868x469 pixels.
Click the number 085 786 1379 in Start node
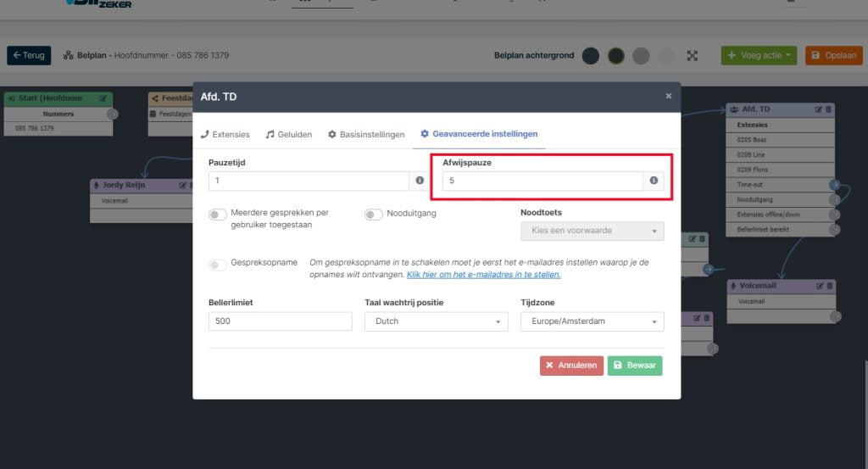(x=35, y=128)
